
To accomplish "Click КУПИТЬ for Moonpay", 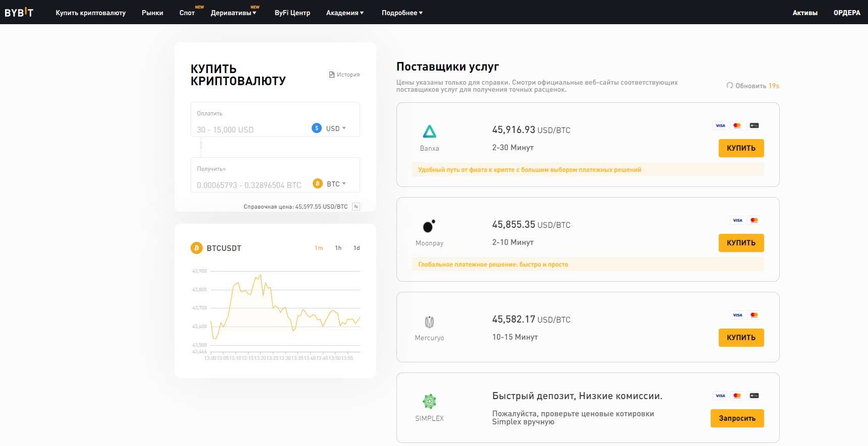I will [741, 243].
